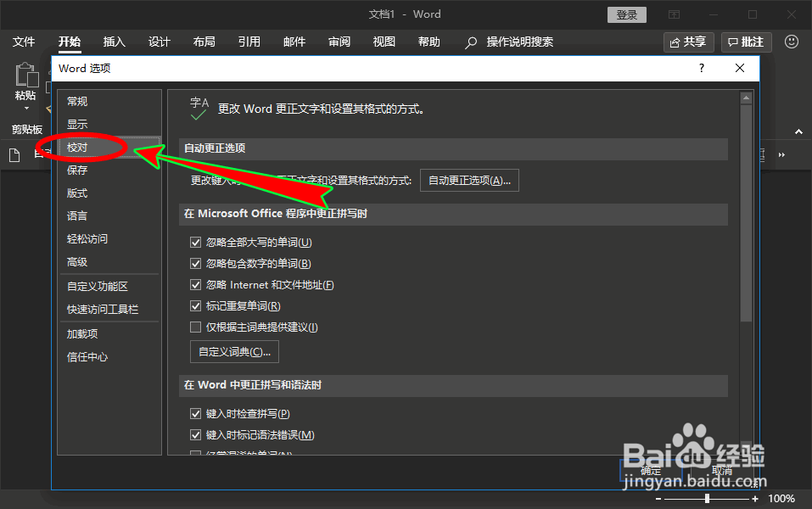Enable 仅根据主词典提供建议 checkbox
812x509 pixels.
[x=196, y=327]
